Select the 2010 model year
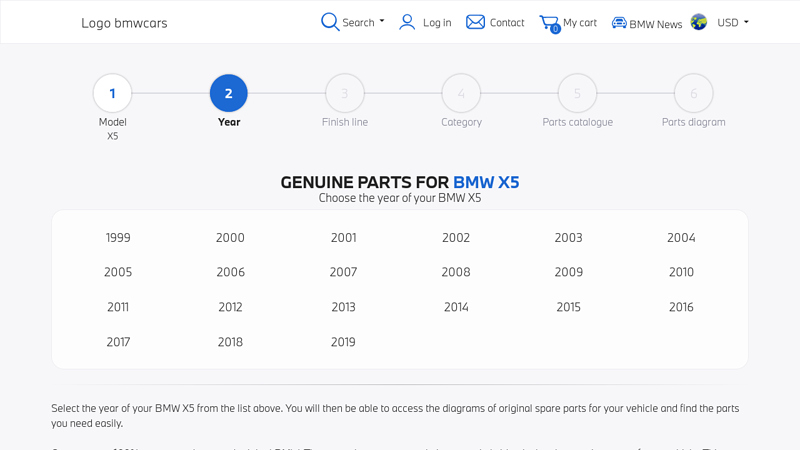The height and width of the screenshot is (450, 800). point(681,272)
